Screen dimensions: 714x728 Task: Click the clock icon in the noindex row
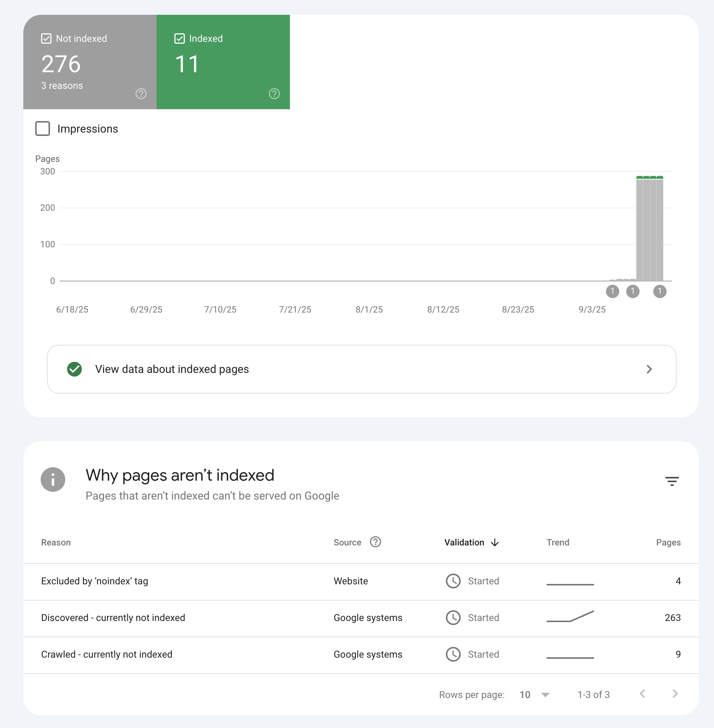tap(453, 581)
